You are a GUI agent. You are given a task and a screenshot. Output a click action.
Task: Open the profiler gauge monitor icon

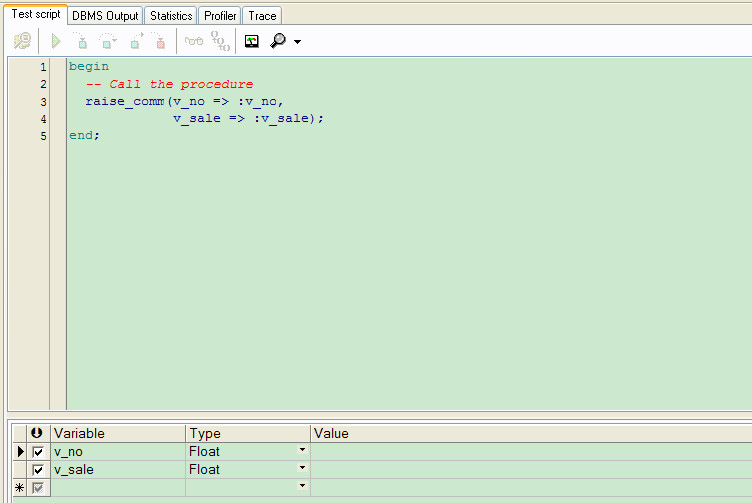click(252, 41)
